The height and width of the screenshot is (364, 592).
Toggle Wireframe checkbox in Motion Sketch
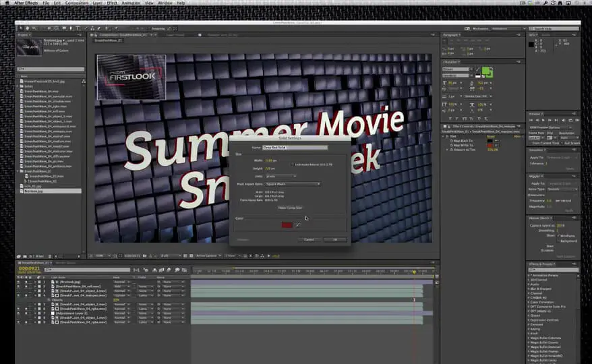(558, 236)
